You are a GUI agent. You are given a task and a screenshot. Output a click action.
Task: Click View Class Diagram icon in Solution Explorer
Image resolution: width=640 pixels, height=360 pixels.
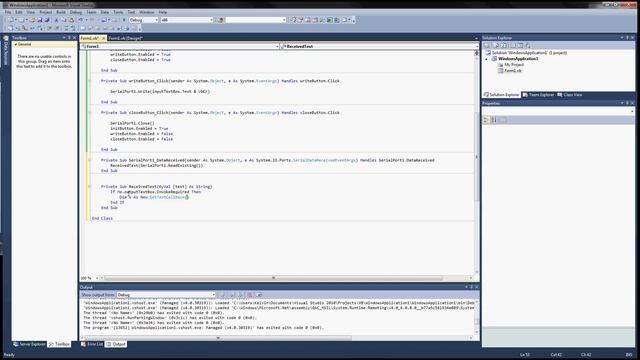coord(528,45)
